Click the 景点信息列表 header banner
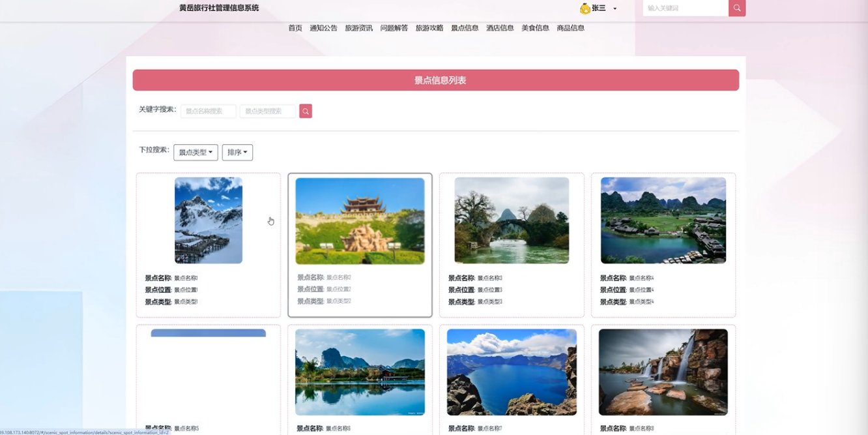This screenshot has height=435, width=868. click(436, 80)
